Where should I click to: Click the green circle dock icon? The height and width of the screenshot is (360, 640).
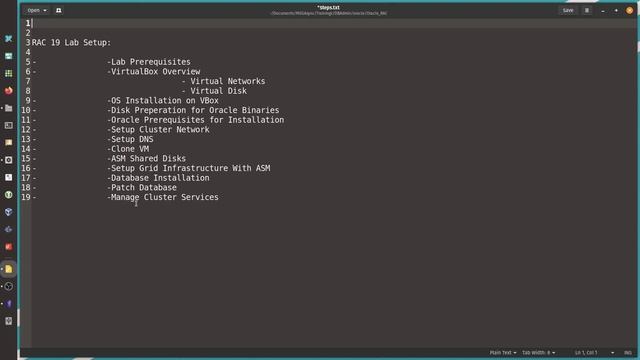[x=9, y=195]
